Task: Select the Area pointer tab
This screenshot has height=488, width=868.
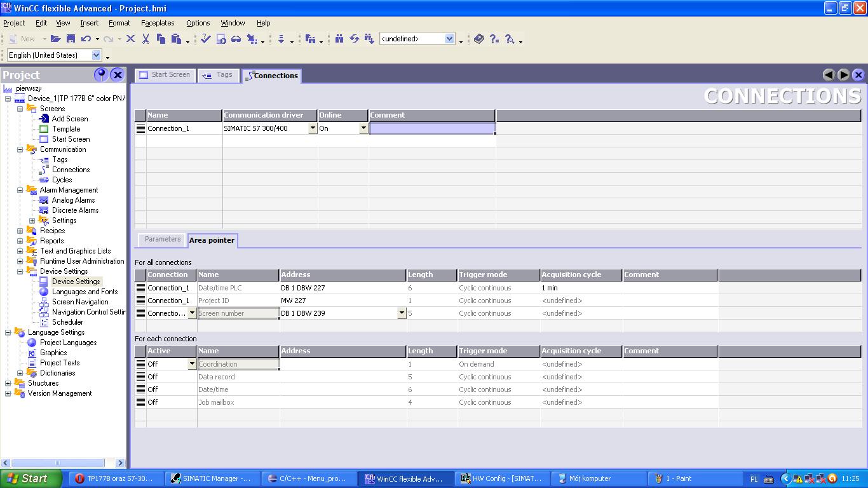Action: 212,240
